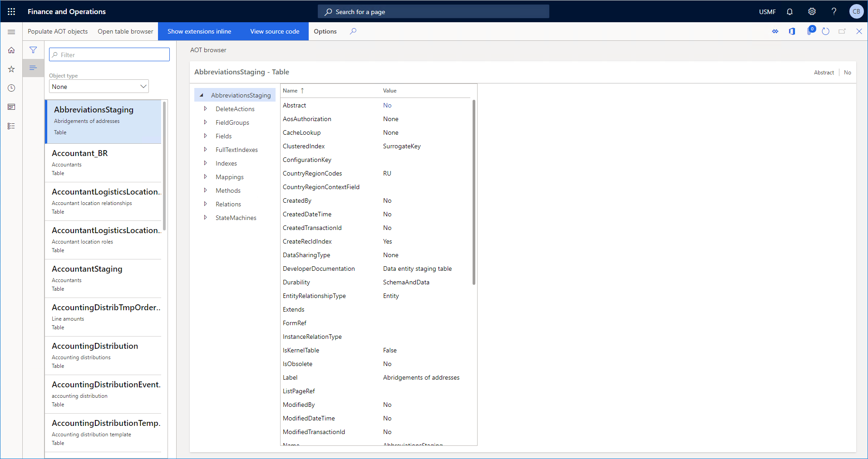Open page in new window icon
The image size is (868, 459).
(x=842, y=31)
